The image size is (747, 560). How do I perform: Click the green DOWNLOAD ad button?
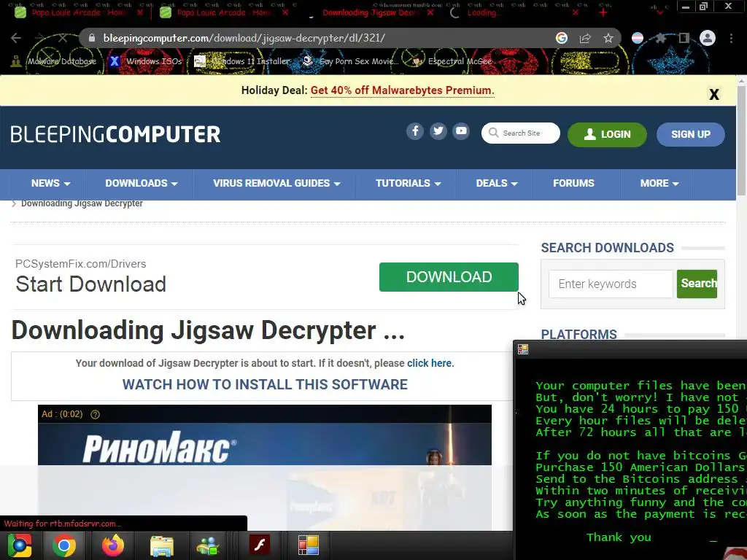pyautogui.click(x=449, y=276)
